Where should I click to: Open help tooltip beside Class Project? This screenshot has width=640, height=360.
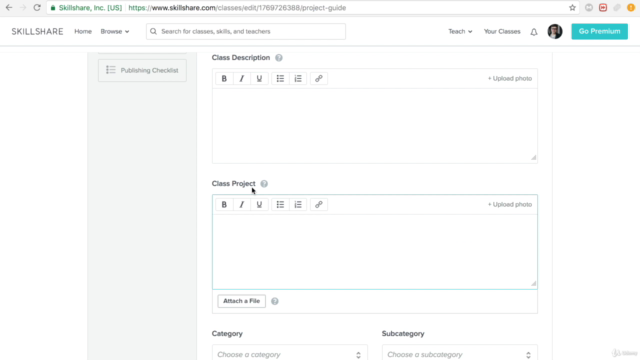point(264,184)
